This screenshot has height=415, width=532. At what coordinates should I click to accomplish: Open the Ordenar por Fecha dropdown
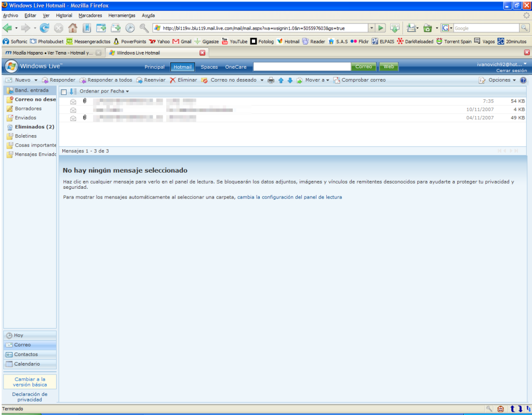pyautogui.click(x=104, y=92)
